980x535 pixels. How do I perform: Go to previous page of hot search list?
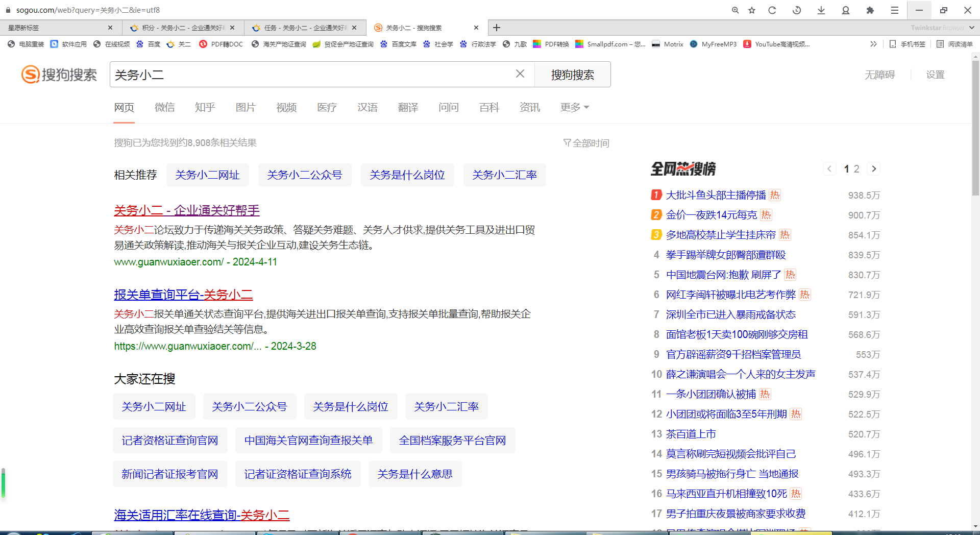(x=829, y=169)
